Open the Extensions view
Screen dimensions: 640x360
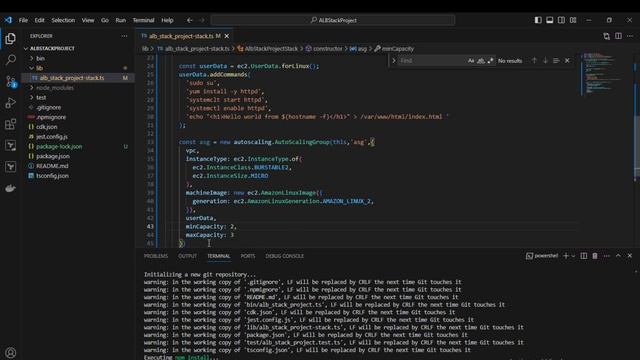tap(11, 124)
